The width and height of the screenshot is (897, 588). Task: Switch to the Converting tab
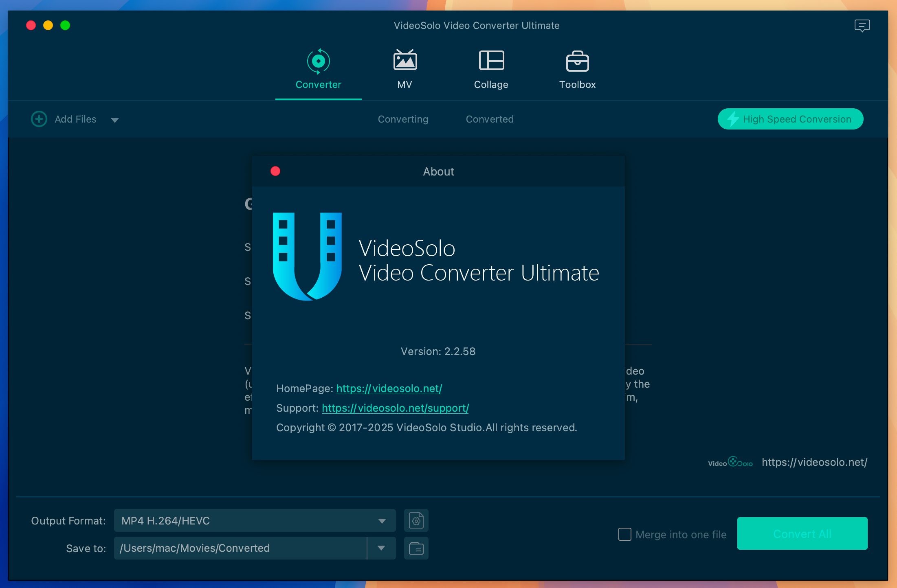tap(403, 119)
